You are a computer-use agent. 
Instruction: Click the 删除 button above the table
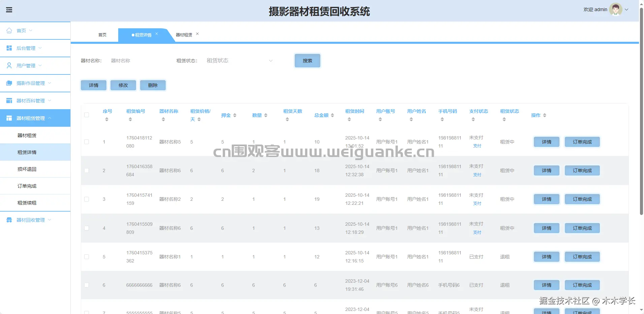coord(153,85)
